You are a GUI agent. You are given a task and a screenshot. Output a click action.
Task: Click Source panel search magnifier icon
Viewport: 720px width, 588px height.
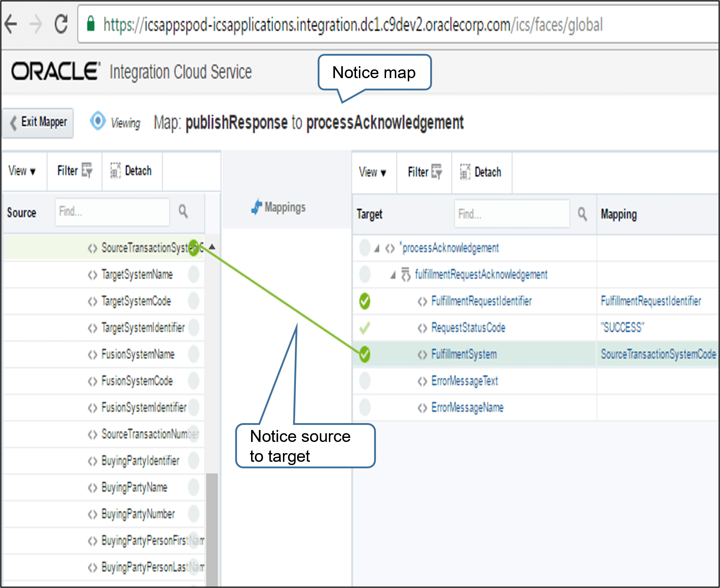point(183,212)
